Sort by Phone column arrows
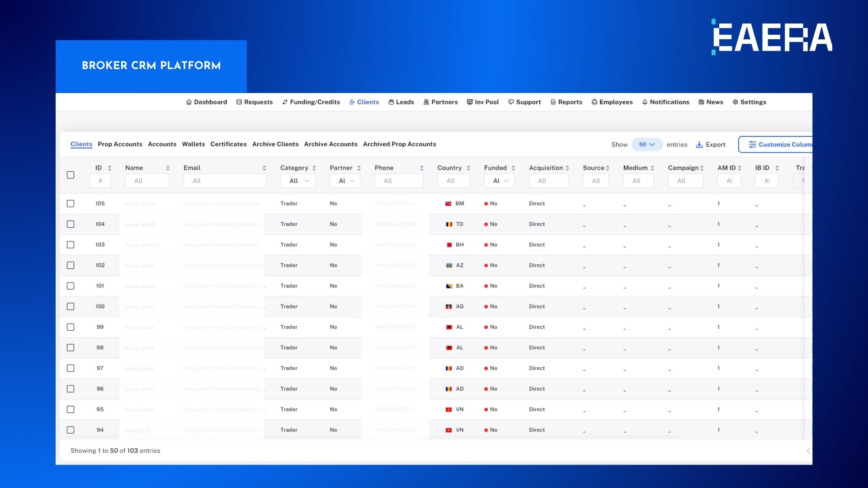Viewport: 868px width, 488px height. pos(422,168)
